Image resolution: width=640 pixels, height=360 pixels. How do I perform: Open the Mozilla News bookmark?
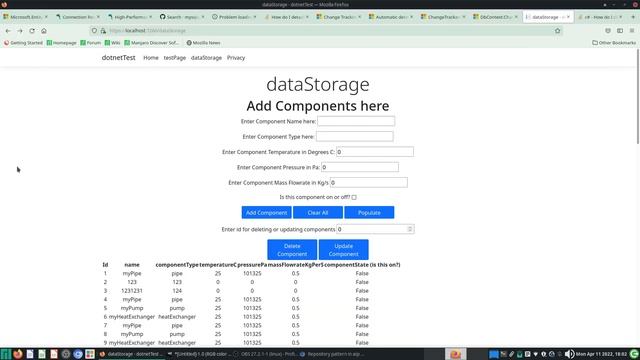(x=203, y=42)
